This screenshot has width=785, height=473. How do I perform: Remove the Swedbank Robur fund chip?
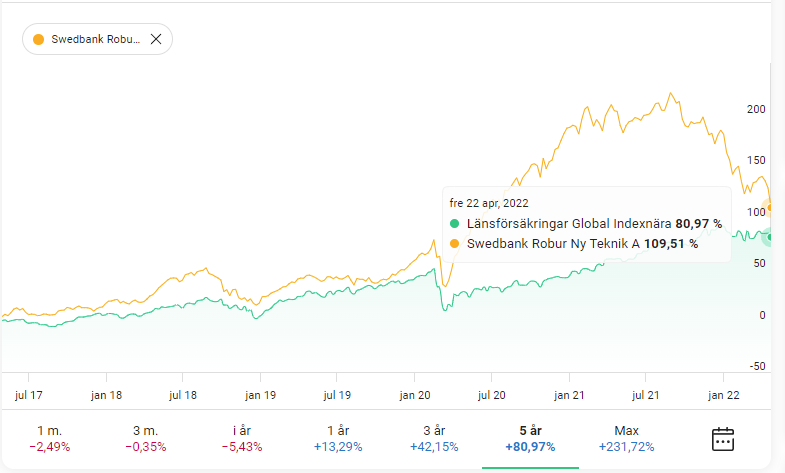tap(156, 39)
